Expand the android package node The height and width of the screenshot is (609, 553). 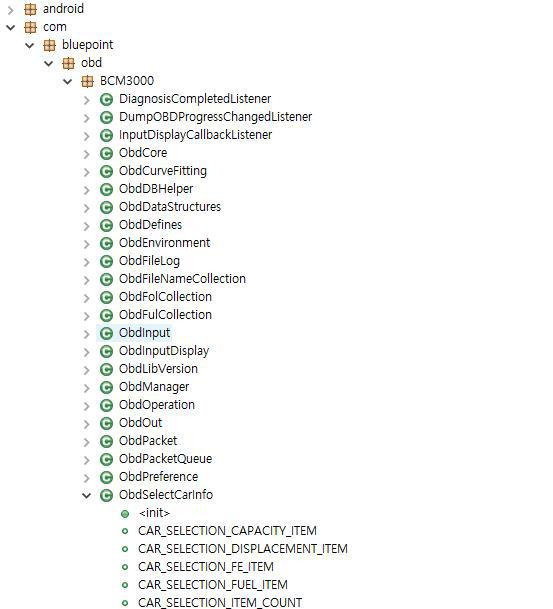click(x=11, y=9)
